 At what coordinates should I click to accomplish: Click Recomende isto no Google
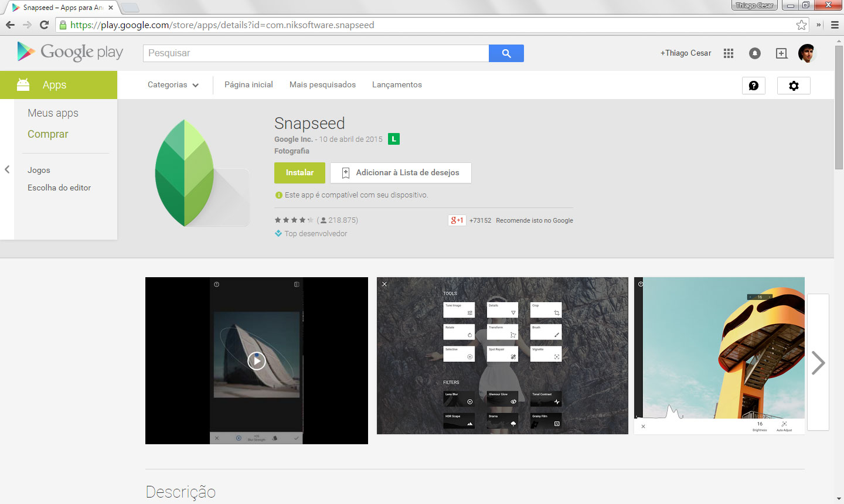coord(535,220)
